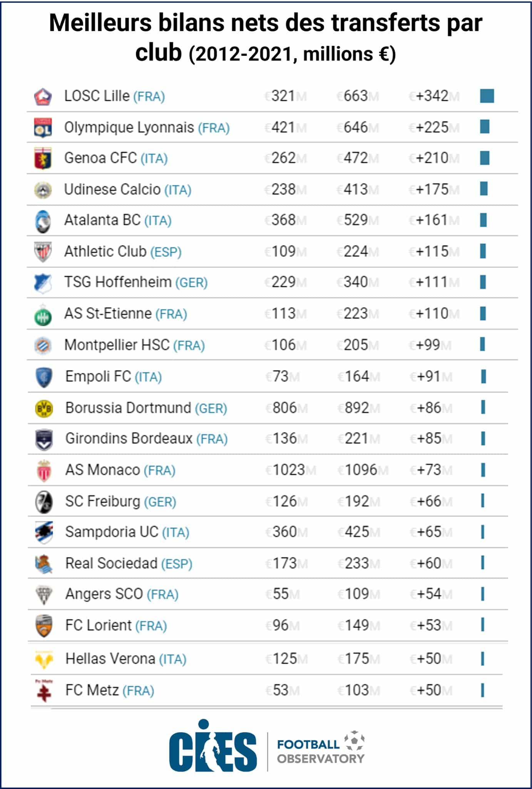Click Dortmund's 806M spending figure
The height and width of the screenshot is (789, 532).
click(x=285, y=408)
